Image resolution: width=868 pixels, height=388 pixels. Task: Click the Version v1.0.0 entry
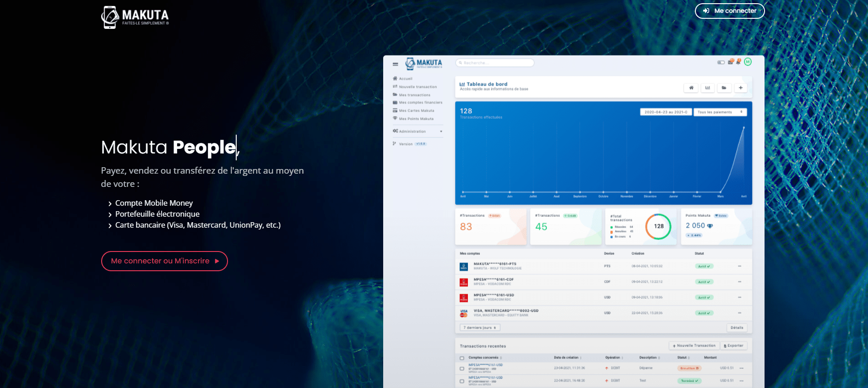tap(410, 144)
